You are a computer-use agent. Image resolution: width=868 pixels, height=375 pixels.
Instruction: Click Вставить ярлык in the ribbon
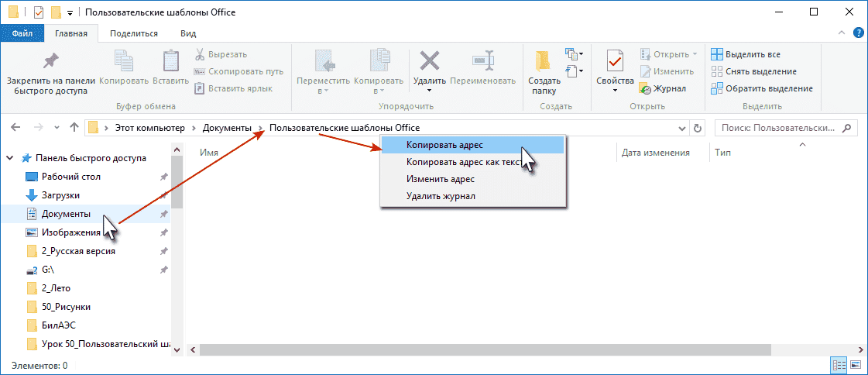(x=233, y=88)
